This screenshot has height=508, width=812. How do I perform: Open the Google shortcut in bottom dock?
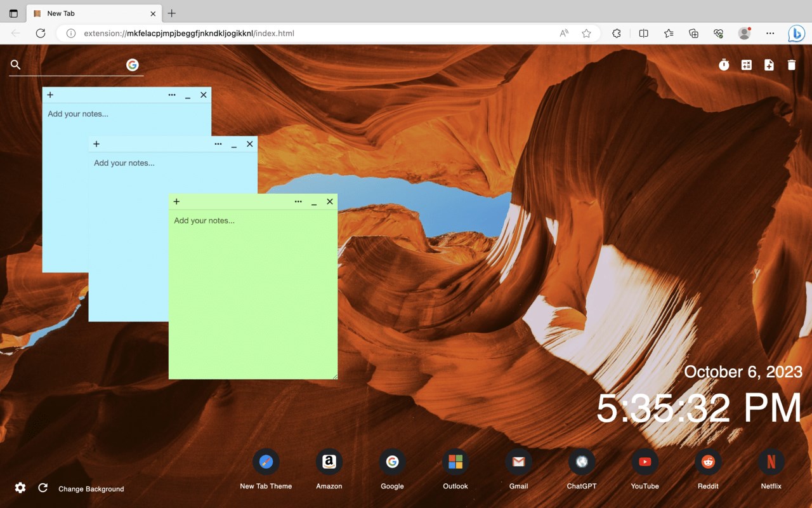(392, 469)
